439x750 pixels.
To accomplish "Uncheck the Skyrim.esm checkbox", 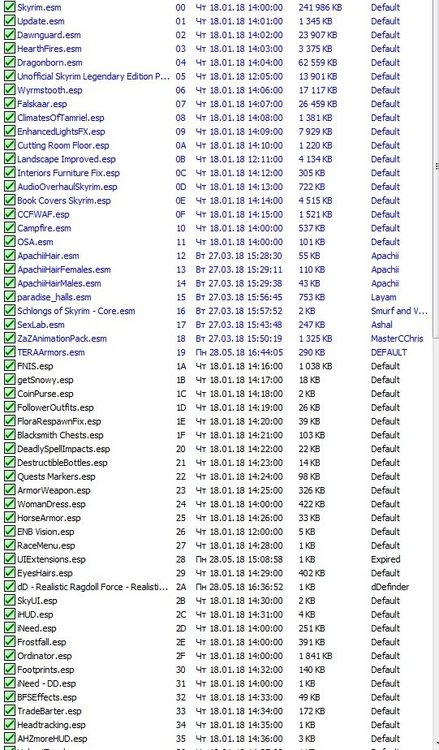I will pyautogui.click(x=9, y=7).
